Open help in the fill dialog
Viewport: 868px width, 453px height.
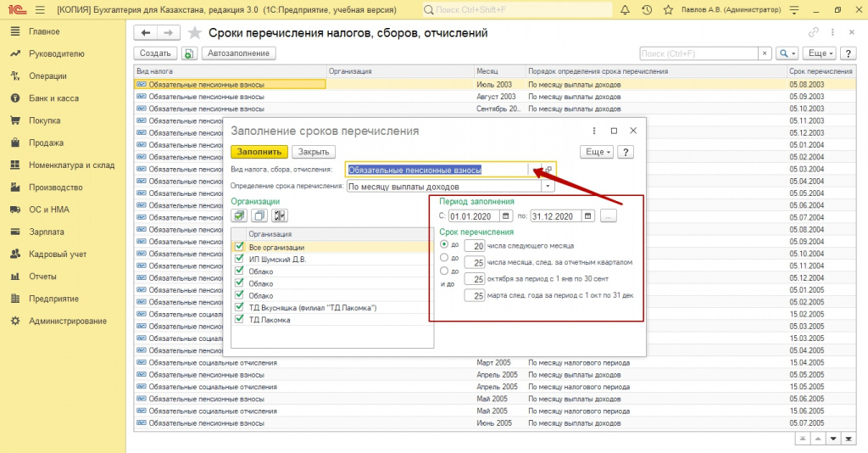click(626, 152)
